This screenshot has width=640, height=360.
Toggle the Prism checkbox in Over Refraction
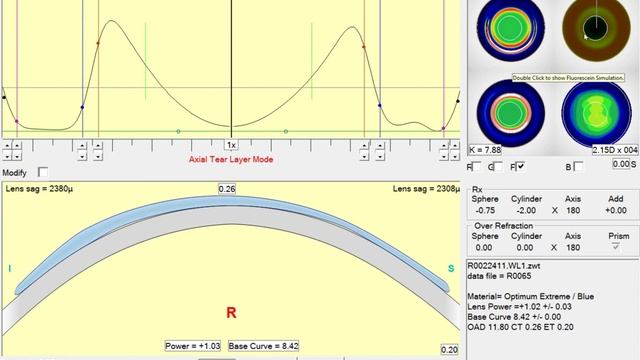(x=616, y=247)
